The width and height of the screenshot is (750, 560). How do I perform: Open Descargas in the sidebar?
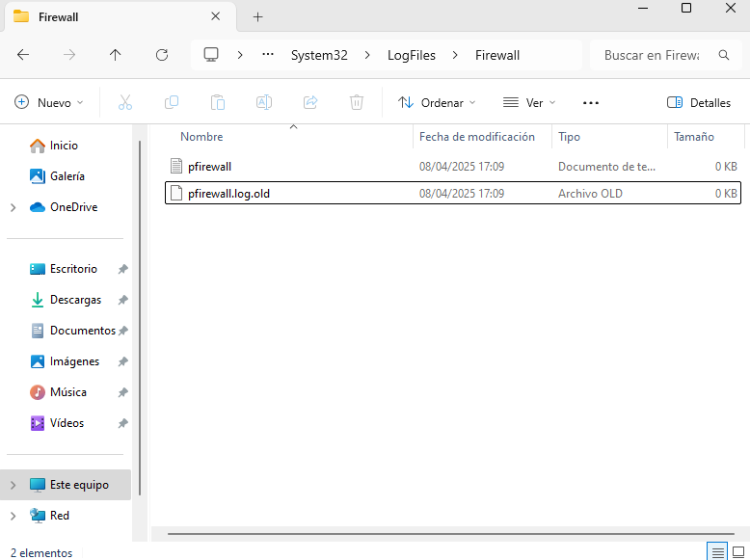tap(75, 300)
